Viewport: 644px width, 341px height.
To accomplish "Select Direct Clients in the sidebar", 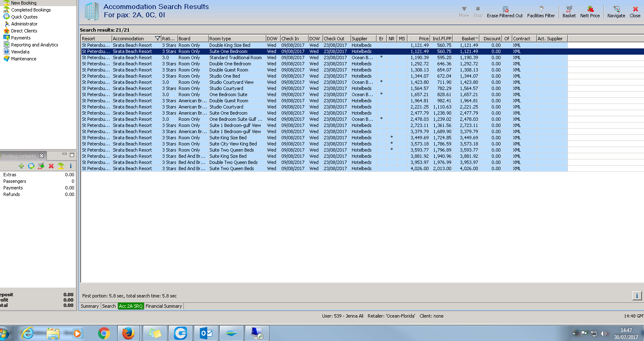I will [x=24, y=31].
